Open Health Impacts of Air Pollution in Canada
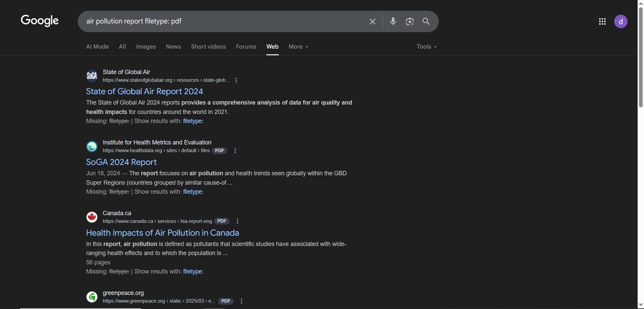Viewport: 644px width, 309px height. (x=162, y=233)
